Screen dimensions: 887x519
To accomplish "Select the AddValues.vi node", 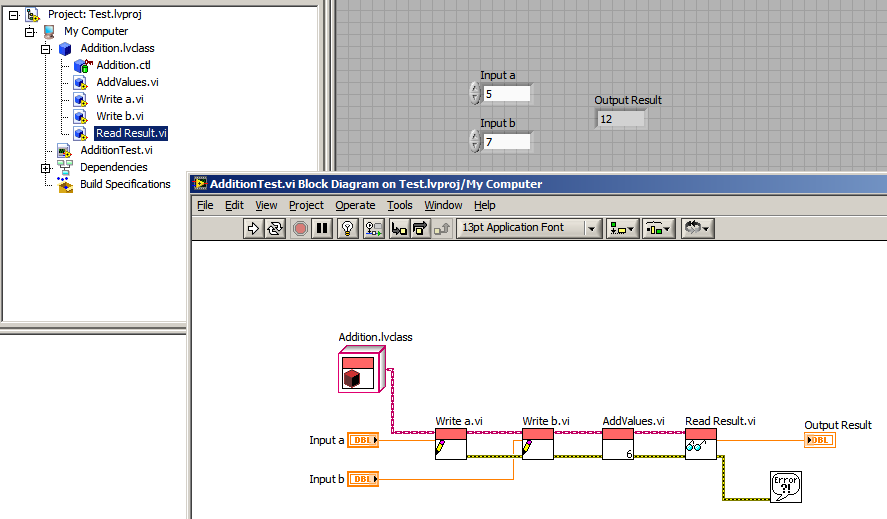I will 618,444.
